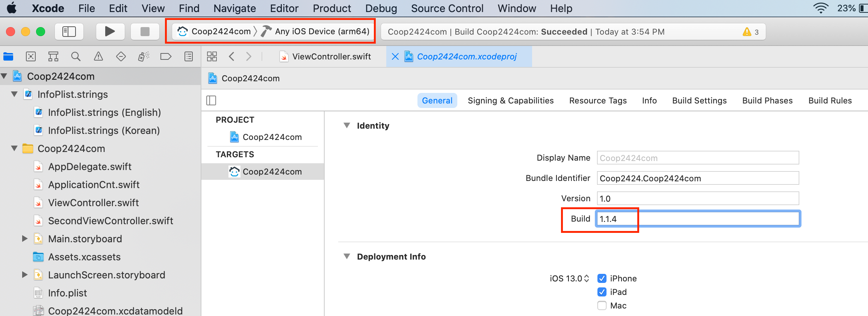
Task: Click the Wi-Fi status icon
Action: tap(821, 8)
